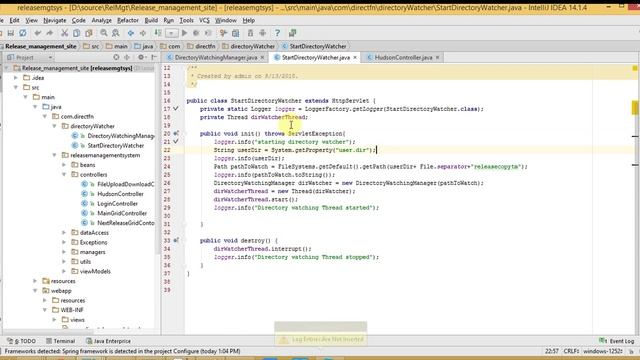This screenshot has width=640, height=360.
Task: Open the Event Log
Action: (x=617, y=341)
